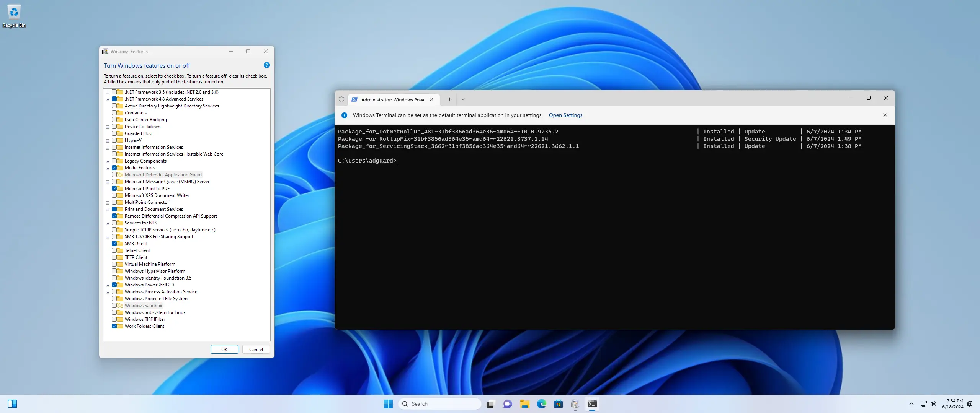Viewport: 980px width, 413px height.
Task: Enable the Telnet Client checkbox
Action: [x=114, y=250]
